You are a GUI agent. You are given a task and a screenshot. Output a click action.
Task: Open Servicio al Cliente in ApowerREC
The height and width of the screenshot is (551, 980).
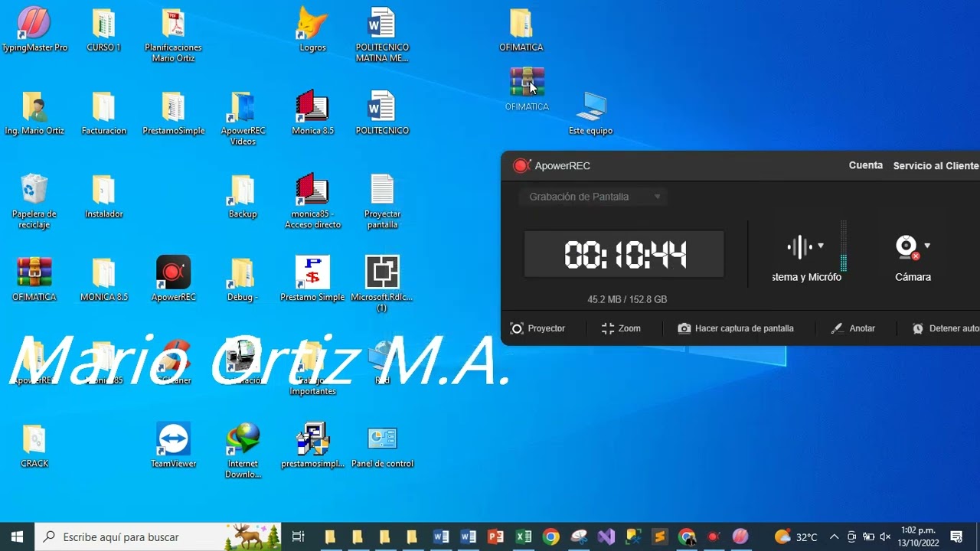pyautogui.click(x=936, y=165)
